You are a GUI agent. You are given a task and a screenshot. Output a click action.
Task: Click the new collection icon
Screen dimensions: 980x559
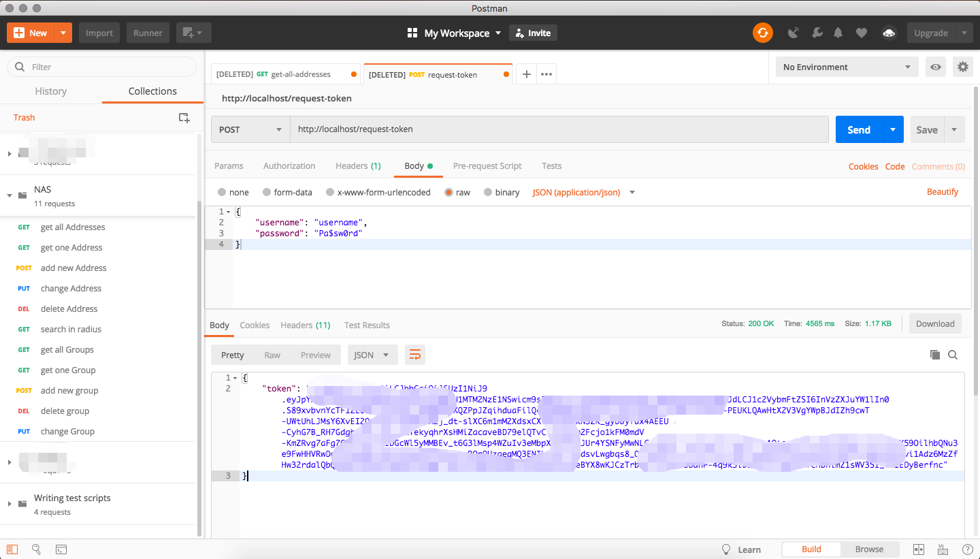(184, 118)
